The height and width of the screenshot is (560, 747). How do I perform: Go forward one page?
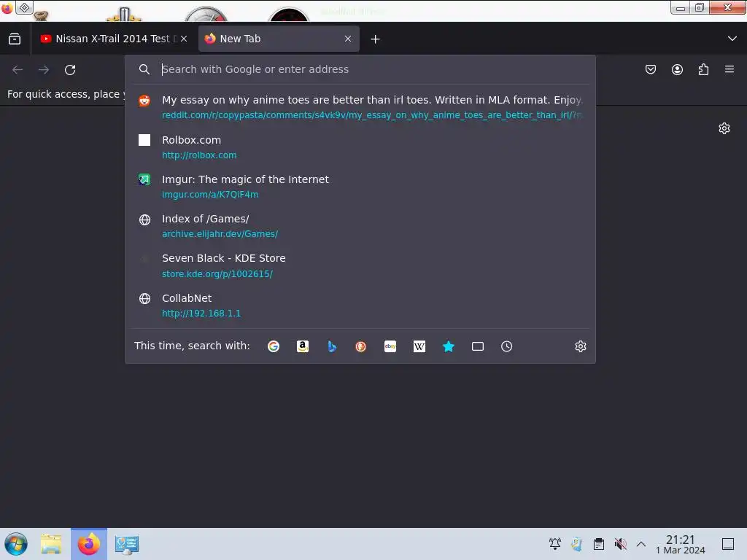(44, 69)
